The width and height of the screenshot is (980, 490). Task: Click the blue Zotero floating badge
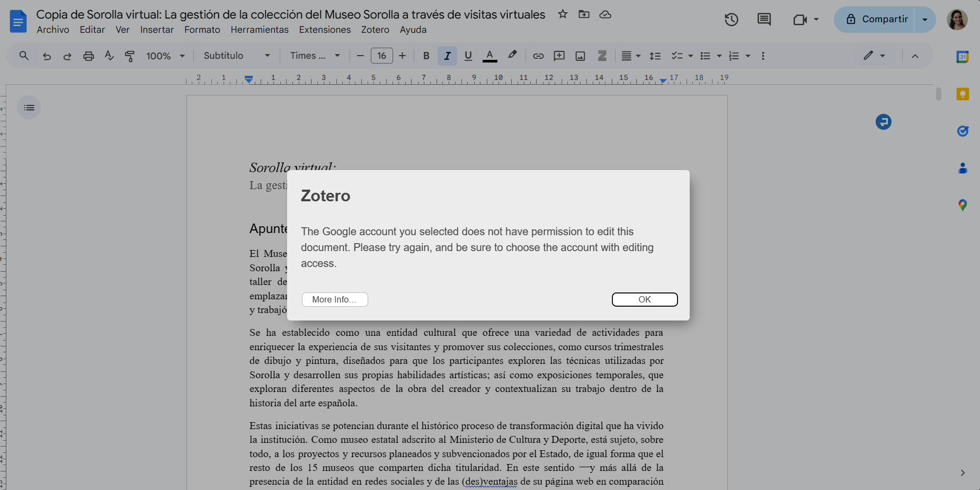884,122
